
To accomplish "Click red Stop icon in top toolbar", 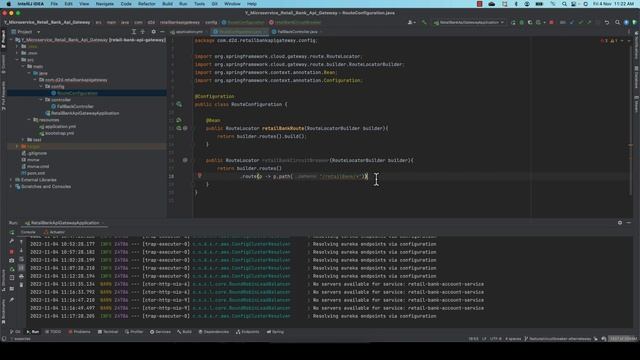I will tap(551, 22).
